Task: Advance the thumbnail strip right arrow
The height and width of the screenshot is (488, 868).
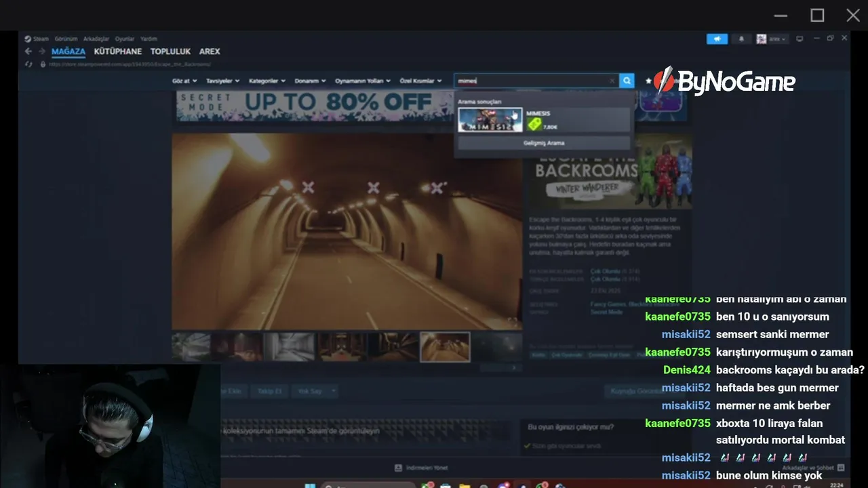Action: coord(514,368)
